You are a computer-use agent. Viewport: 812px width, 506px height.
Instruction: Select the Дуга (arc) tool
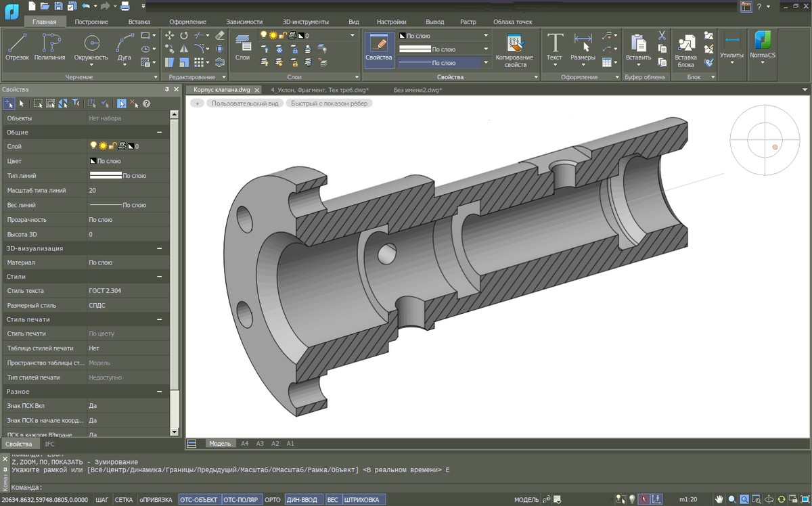(125, 47)
